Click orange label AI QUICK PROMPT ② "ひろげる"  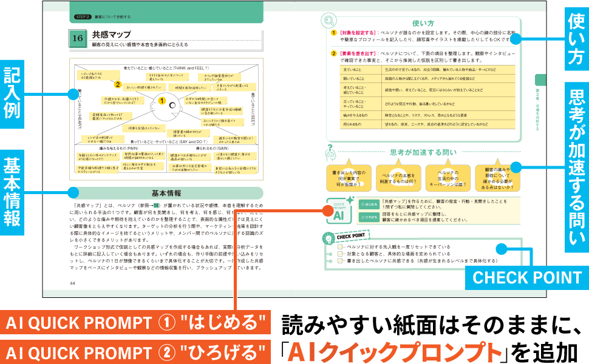point(135,352)
